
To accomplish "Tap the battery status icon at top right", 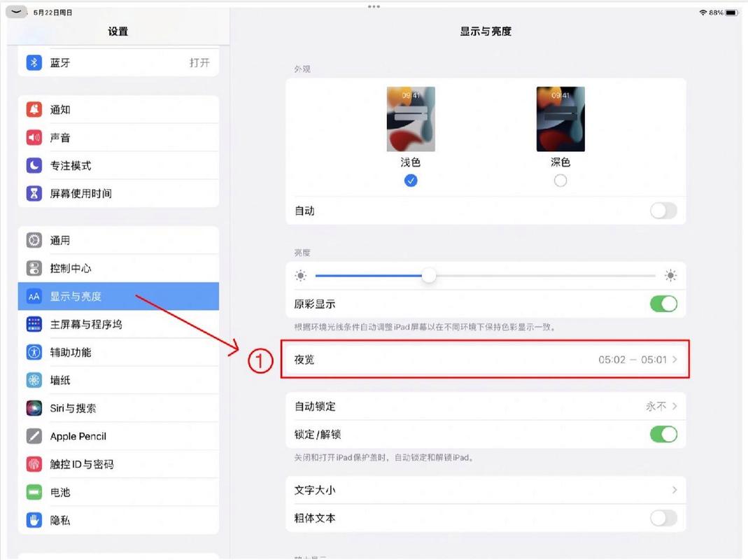I will coord(732,13).
